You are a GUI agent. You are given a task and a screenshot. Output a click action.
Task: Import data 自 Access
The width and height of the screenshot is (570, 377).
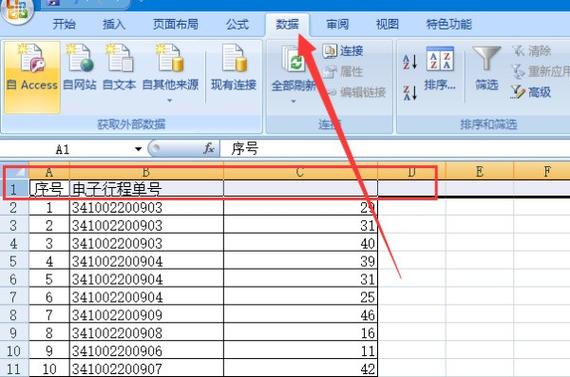(x=32, y=77)
